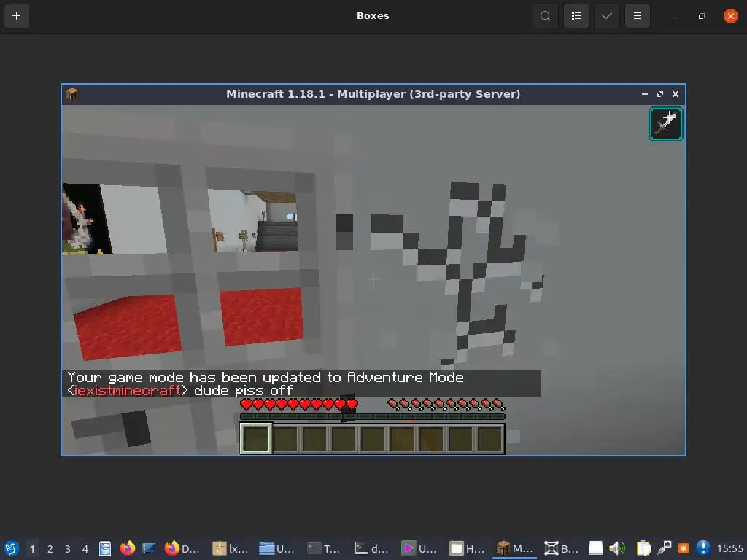The image size is (747, 560).
Task: Switch to the Boxes B... taskbar entry
Action: [562, 548]
